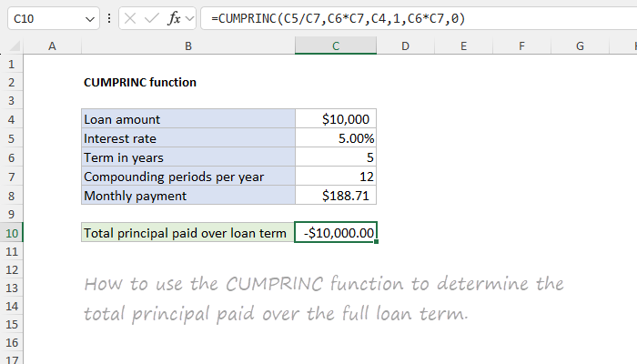
Task: Click the -$10,000.00 result cell
Action: pos(336,232)
